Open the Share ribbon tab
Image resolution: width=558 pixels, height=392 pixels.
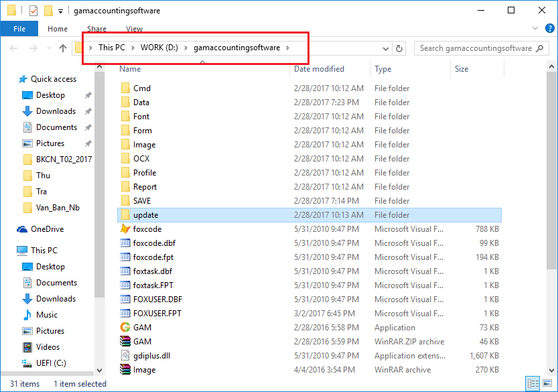96,29
